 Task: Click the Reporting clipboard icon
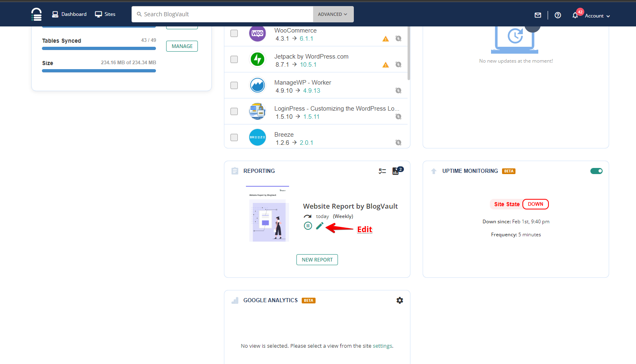[235, 171]
